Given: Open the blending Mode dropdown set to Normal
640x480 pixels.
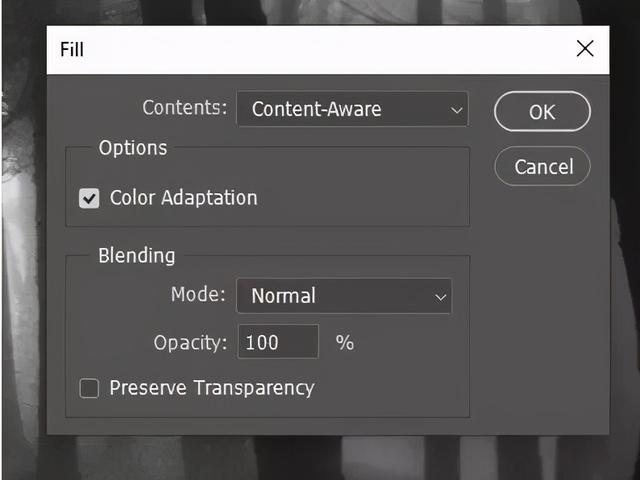Looking at the screenshot, I should click(344, 296).
